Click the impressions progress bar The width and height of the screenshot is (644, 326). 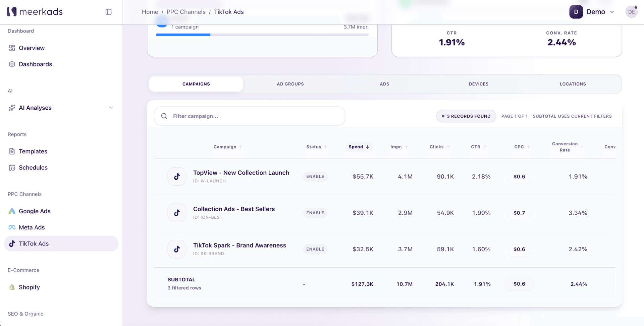coord(262,35)
